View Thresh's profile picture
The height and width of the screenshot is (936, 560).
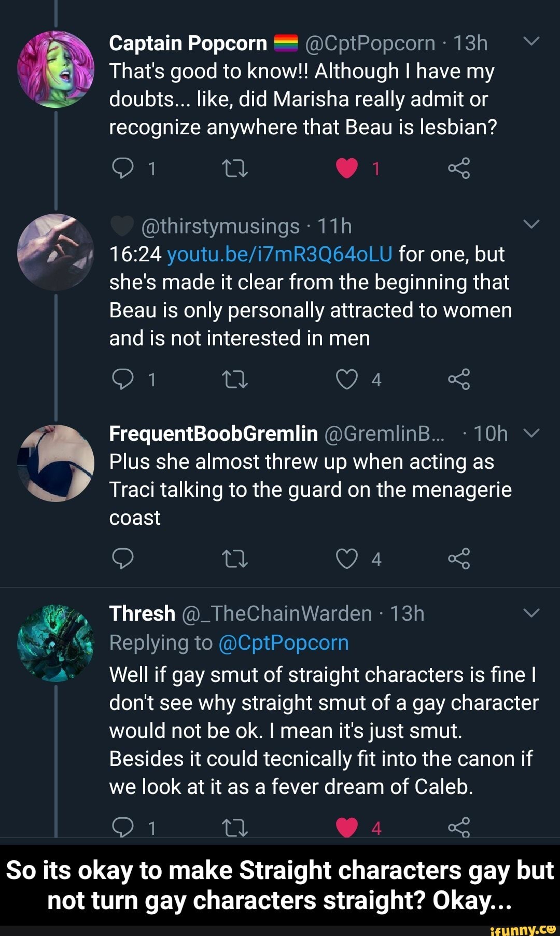55,642
